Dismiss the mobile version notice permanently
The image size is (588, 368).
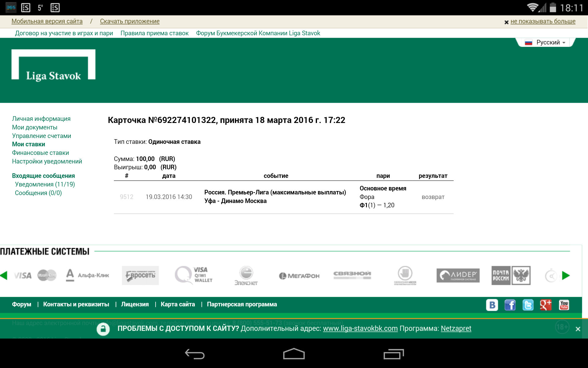coord(542,21)
